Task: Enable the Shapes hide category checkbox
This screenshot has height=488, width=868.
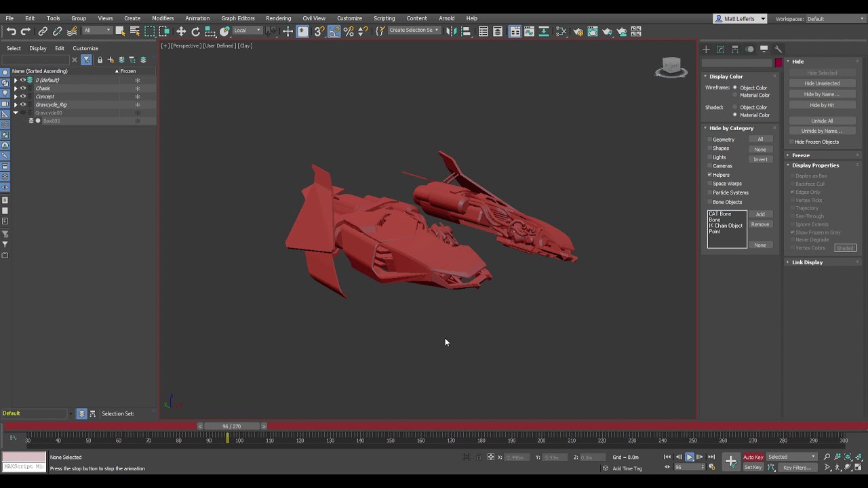Action: click(710, 148)
